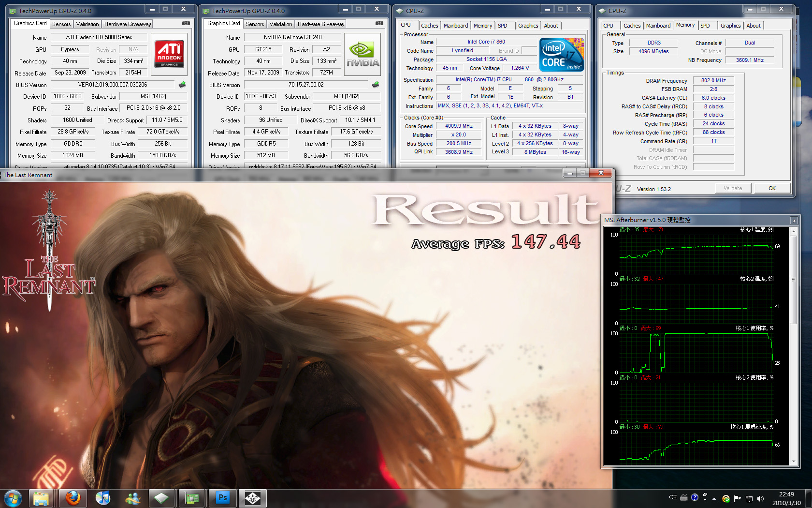Switch to Mainboard tab in right CPU-Z
The image size is (812, 508).
[x=658, y=26]
